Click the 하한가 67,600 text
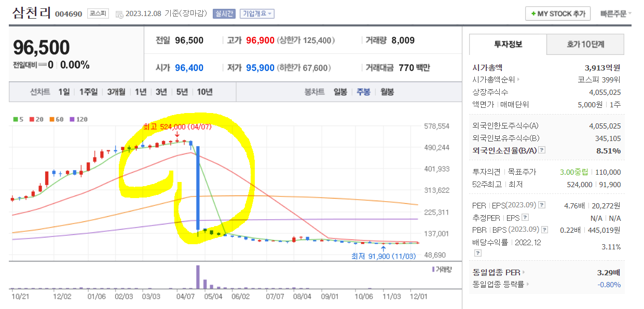 coord(304,67)
